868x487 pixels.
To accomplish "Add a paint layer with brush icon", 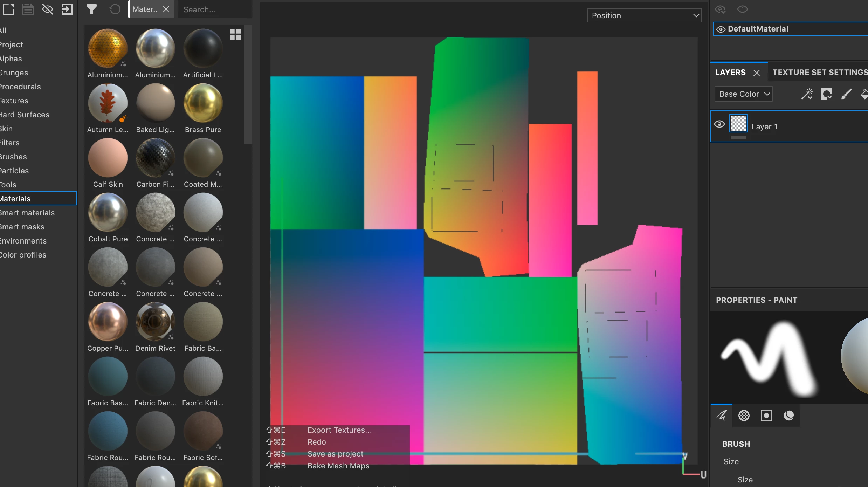I will [846, 94].
